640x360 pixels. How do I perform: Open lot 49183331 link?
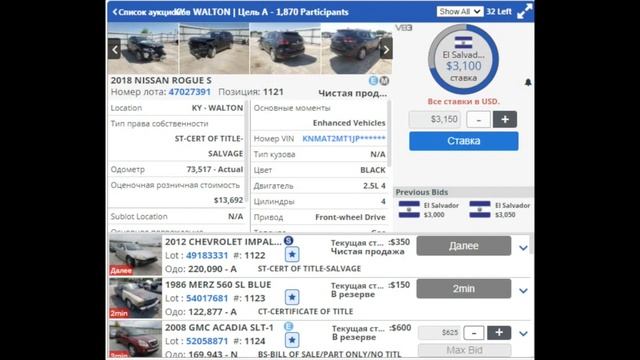(x=207, y=256)
